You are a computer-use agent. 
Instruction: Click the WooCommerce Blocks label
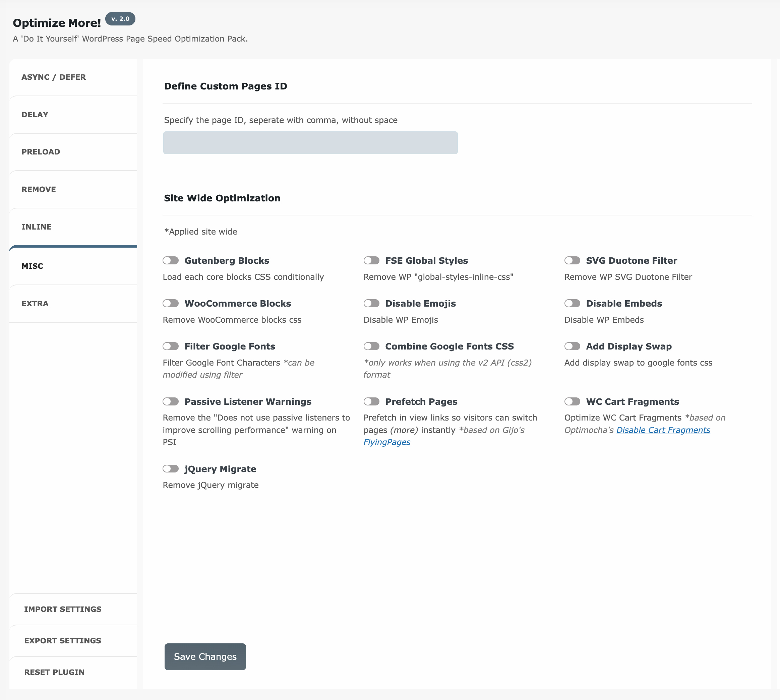[x=237, y=303]
